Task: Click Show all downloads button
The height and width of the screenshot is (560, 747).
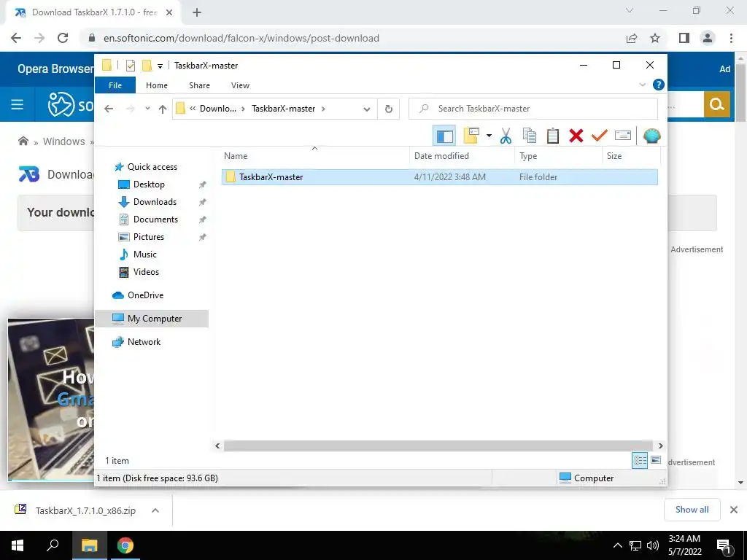Action: (692, 510)
